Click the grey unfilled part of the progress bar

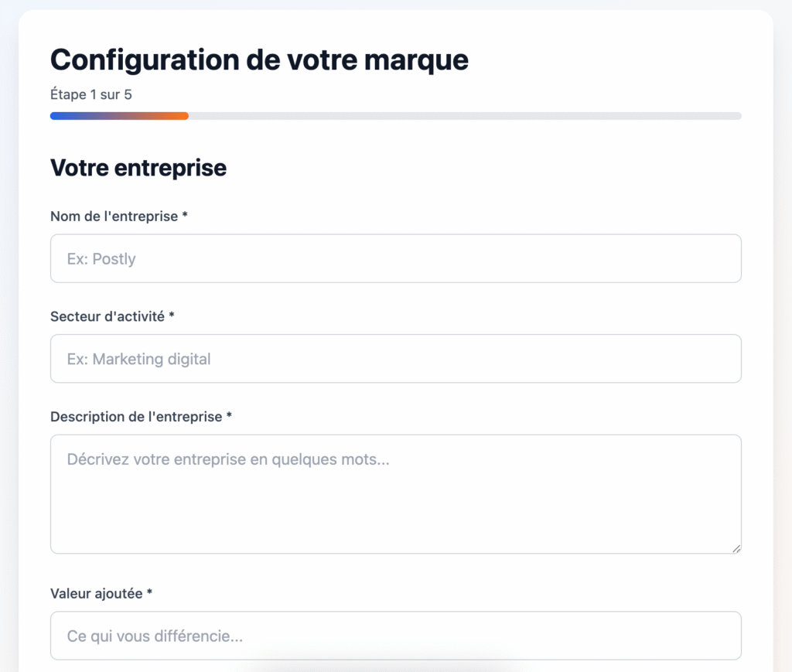click(x=464, y=116)
